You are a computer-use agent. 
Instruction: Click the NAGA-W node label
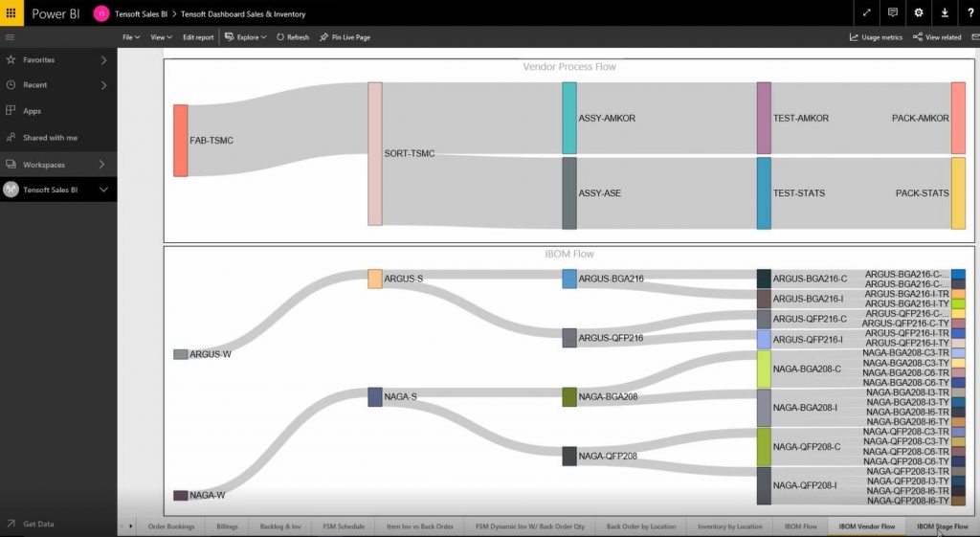(207, 495)
